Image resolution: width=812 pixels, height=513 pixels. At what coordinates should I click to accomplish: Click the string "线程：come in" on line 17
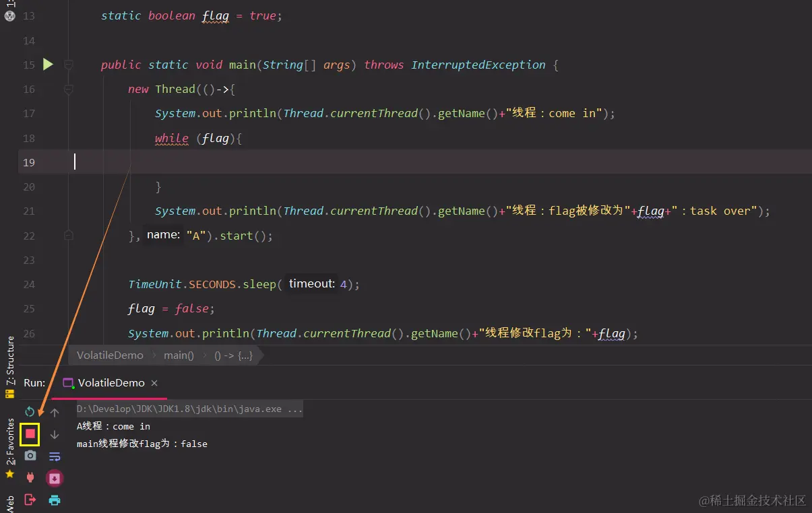[554, 113]
